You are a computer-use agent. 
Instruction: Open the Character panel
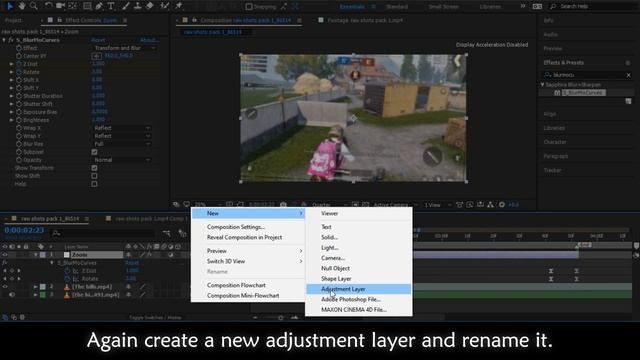click(555, 142)
